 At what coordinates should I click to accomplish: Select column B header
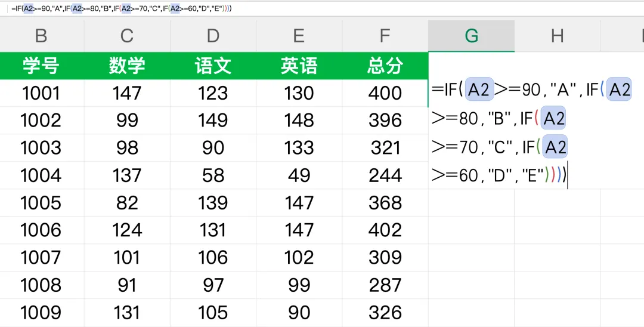[41, 36]
